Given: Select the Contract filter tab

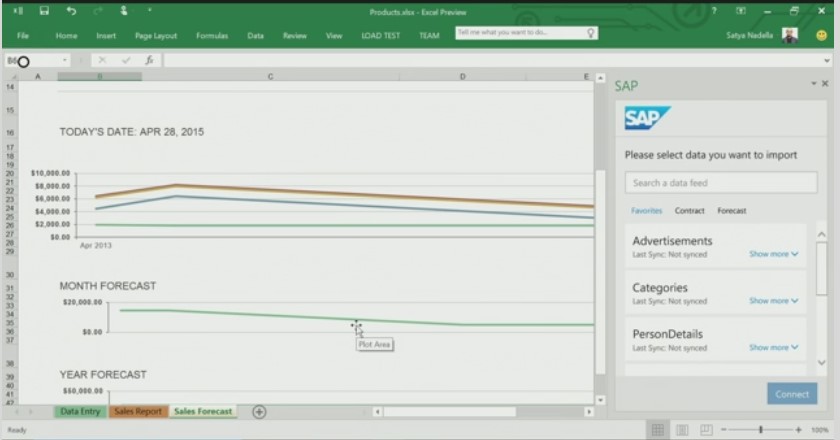Looking at the screenshot, I should click(x=689, y=211).
